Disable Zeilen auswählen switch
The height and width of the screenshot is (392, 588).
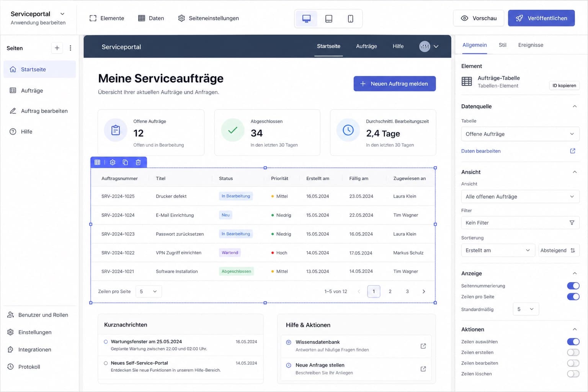click(573, 341)
